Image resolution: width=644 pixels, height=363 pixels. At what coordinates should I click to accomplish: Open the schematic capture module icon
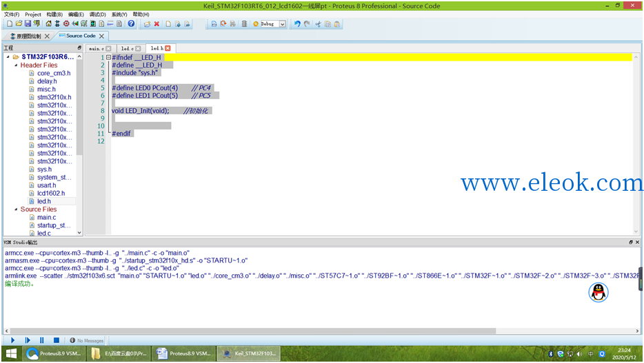pos(57,24)
